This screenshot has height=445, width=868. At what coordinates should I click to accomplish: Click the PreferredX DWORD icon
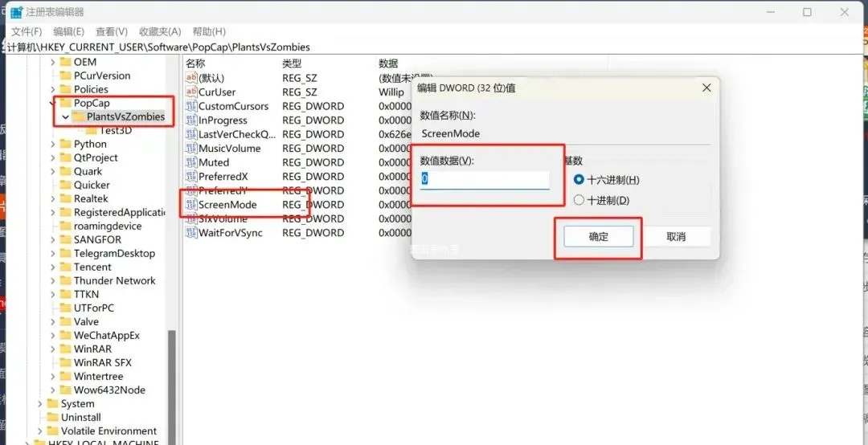(x=191, y=177)
